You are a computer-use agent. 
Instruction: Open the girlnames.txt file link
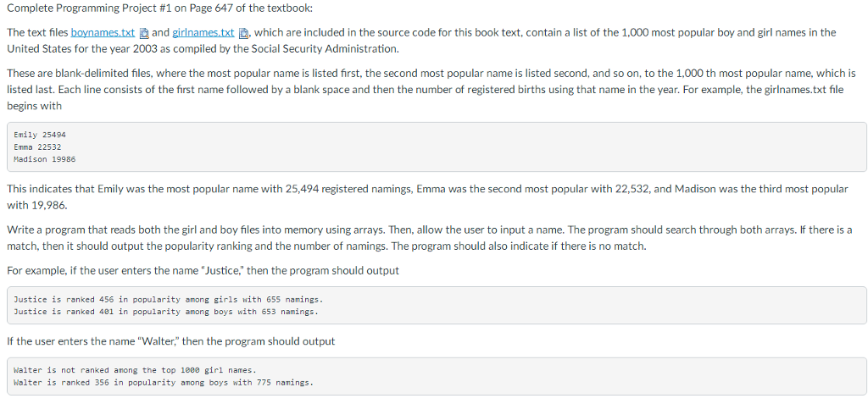pyautogui.click(x=203, y=33)
